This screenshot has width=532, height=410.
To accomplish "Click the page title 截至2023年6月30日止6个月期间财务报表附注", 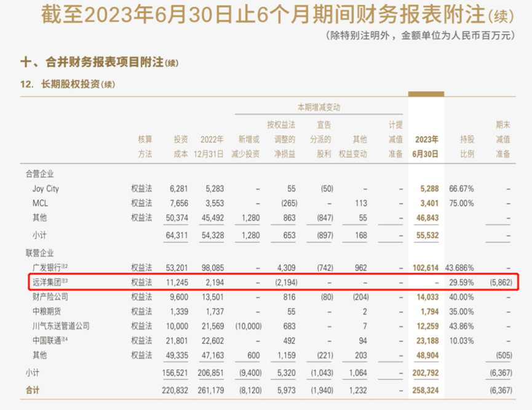I will click(263, 14).
